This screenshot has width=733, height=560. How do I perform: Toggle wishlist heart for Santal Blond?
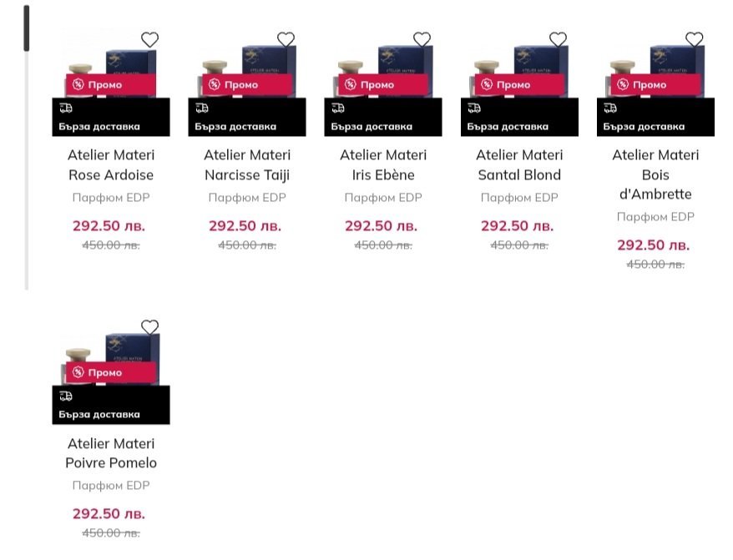(x=558, y=39)
